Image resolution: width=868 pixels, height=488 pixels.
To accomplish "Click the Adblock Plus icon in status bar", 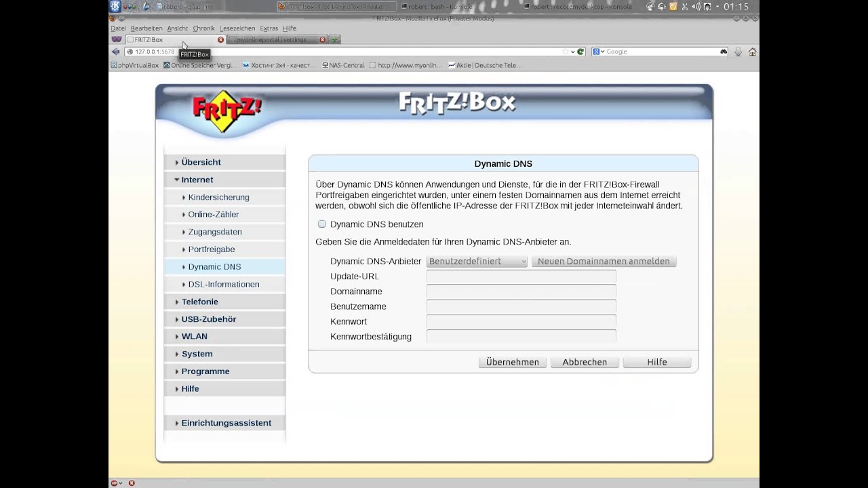I will point(115,483).
